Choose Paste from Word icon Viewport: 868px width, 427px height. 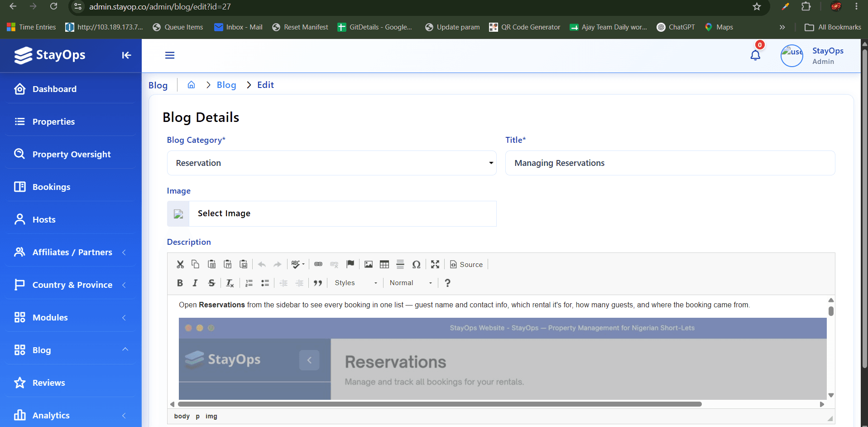(x=244, y=264)
